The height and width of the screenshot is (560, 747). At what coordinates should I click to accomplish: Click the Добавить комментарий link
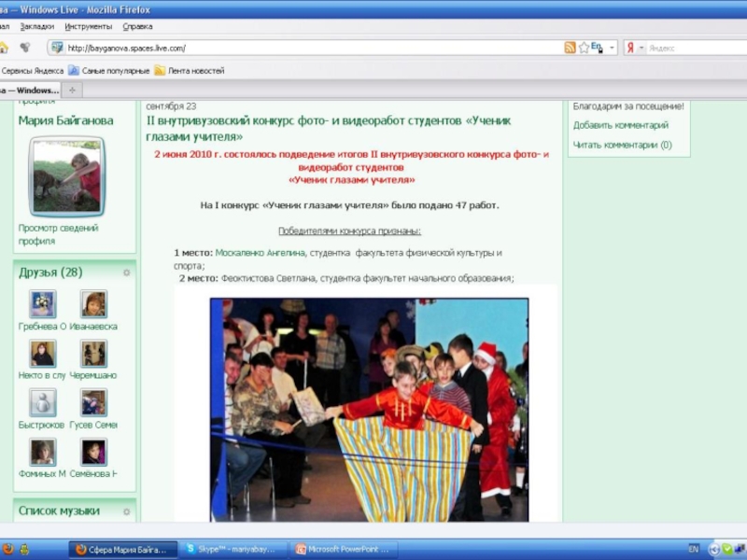coord(621,125)
